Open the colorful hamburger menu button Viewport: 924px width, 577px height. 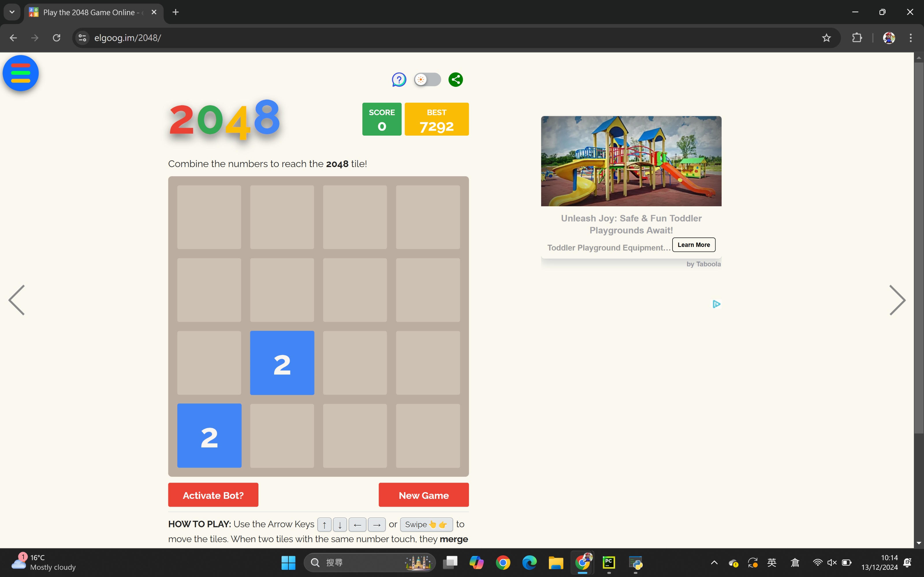(21, 73)
